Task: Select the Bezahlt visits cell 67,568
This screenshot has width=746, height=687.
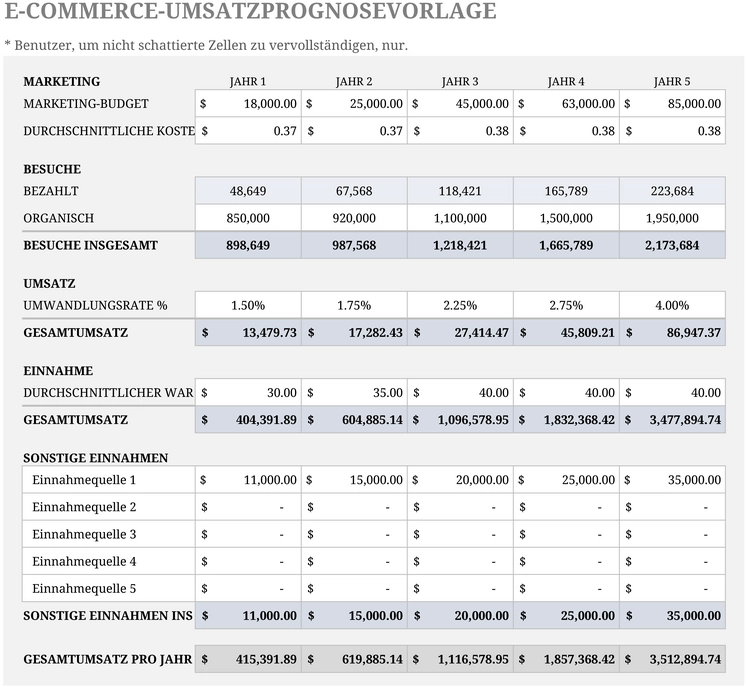Action: [354, 191]
